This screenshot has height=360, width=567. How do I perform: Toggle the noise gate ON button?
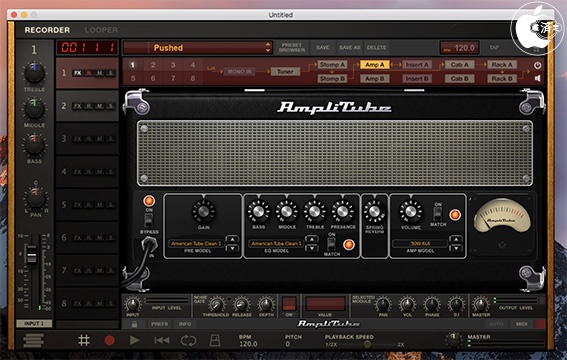click(289, 304)
